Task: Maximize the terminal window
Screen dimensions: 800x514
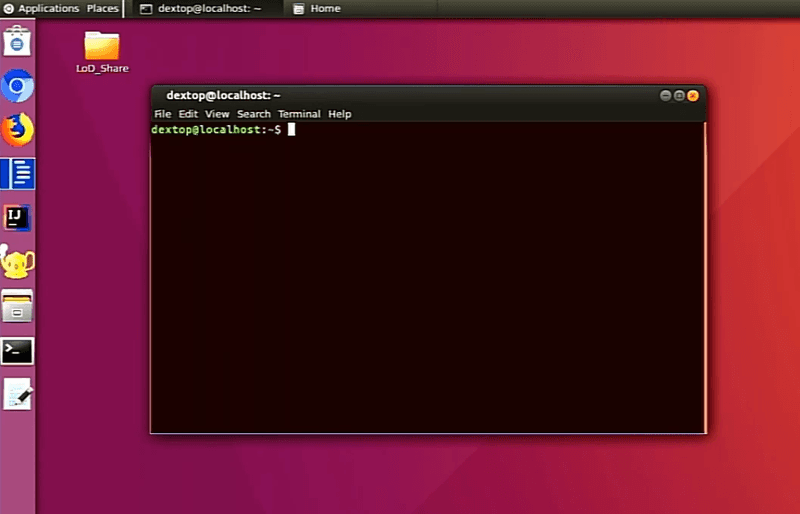Action: [679, 95]
